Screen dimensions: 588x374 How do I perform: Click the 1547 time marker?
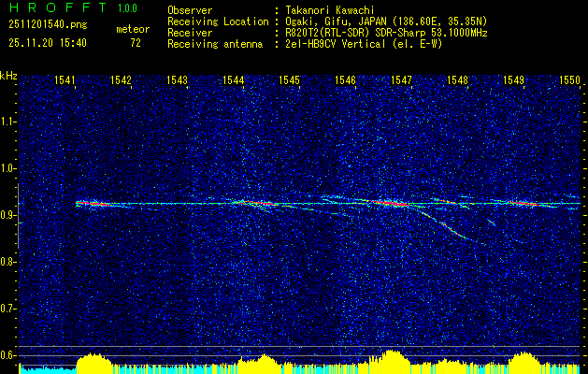coord(401,79)
